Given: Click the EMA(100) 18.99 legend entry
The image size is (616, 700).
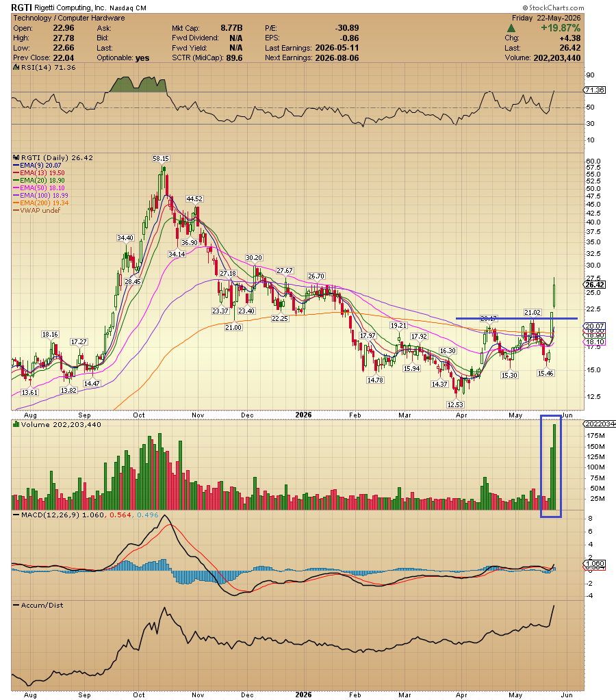Looking at the screenshot, I should (41, 196).
